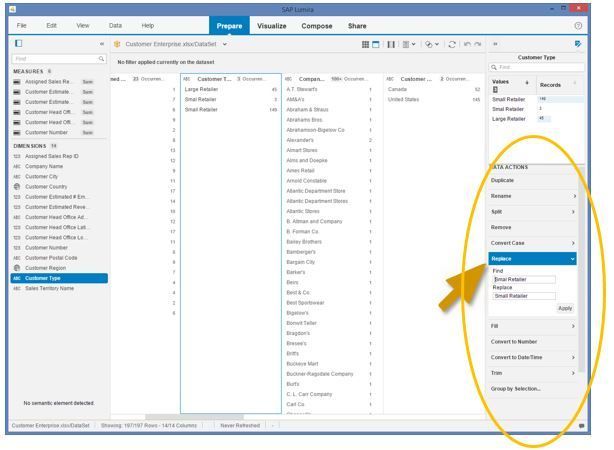Screen dimensions: 614x450
Task: Click Group by Selection action
Action: point(533,389)
